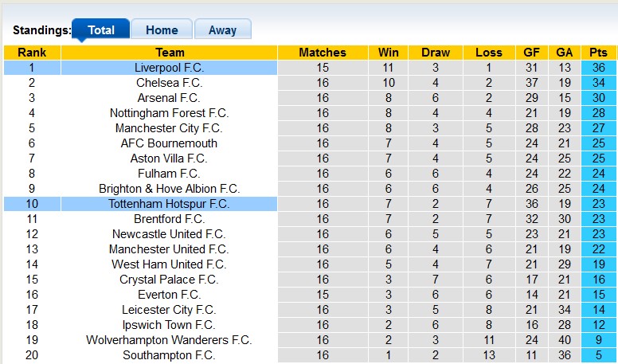Click on Arsenal F.C. team name
Viewport: 618px width, 364px height.
(169, 98)
